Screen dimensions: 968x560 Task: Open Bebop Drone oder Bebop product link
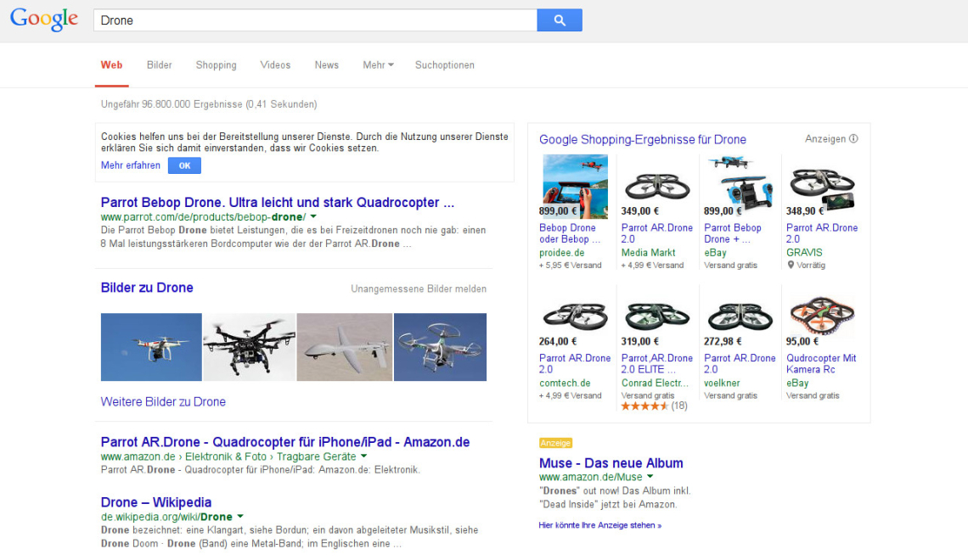[x=569, y=233]
